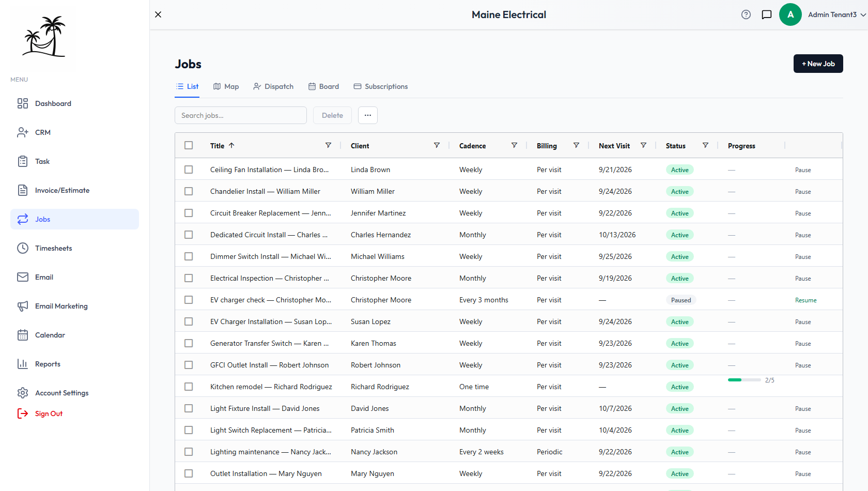Click the Jobs loop icon in sidebar
Viewport: 868px width, 491px height.
[x=23, y=219]
